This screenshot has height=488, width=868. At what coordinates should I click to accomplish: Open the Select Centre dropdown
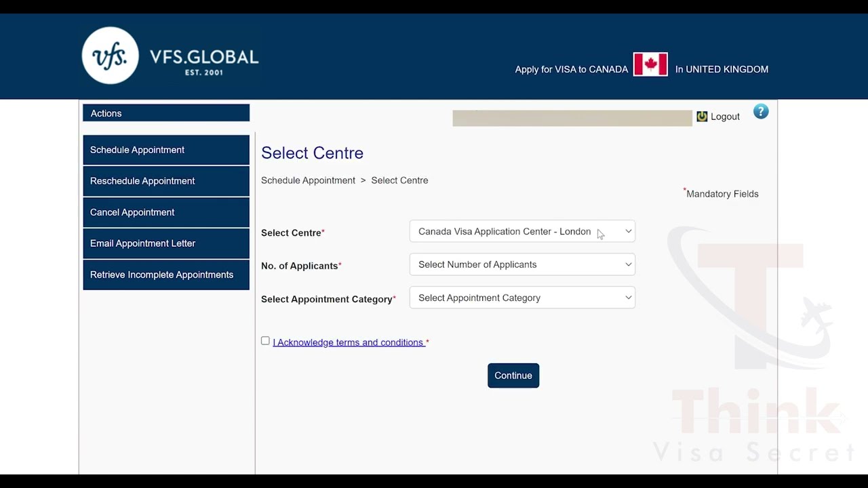522,231
